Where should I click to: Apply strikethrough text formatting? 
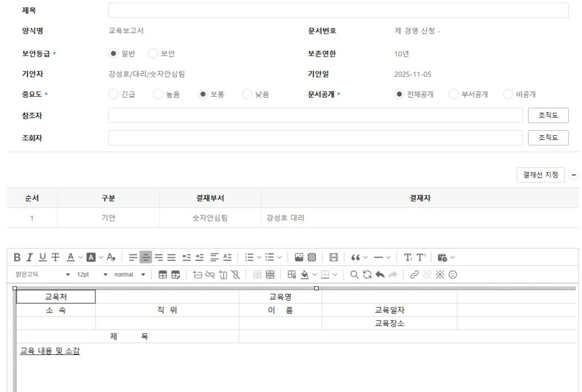click(x=55, y=257)
